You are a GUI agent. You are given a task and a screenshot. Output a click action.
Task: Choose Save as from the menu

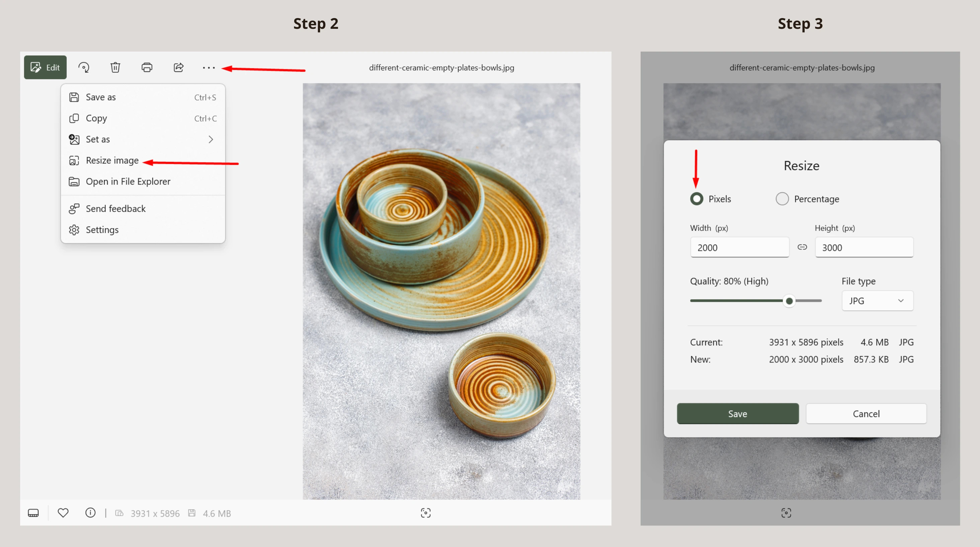(143, 97)
